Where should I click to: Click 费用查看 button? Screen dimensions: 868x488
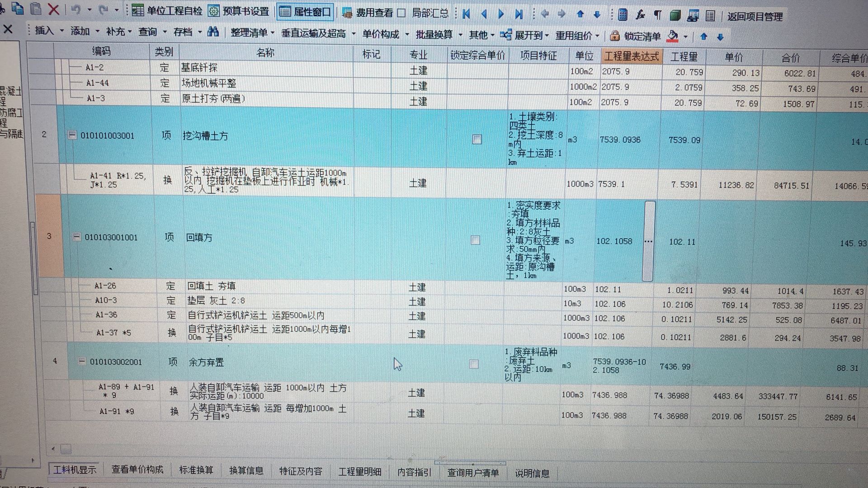pyautogui.click(x=368, y=13)
